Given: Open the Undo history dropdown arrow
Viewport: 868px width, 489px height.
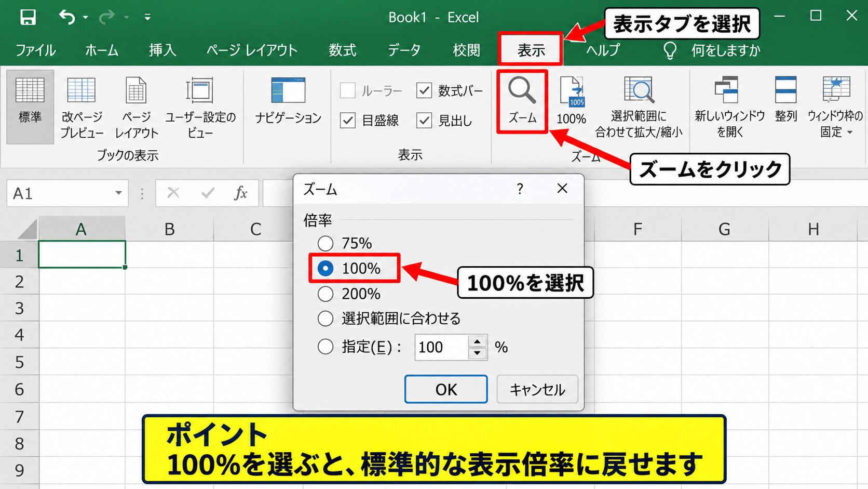Looking at the screenshot, I should tap(86, 18).
